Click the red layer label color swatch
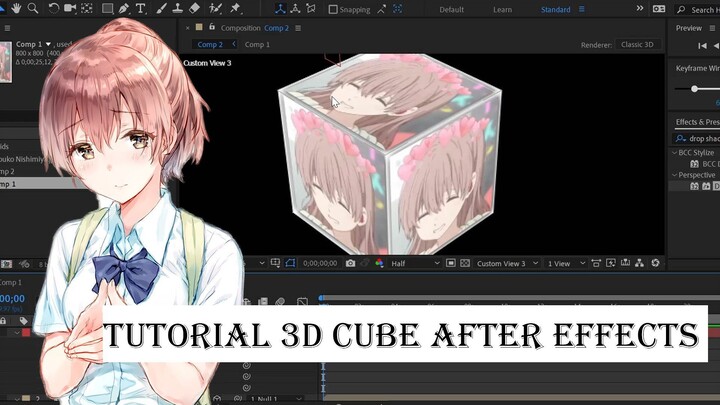 pos(26,332)
